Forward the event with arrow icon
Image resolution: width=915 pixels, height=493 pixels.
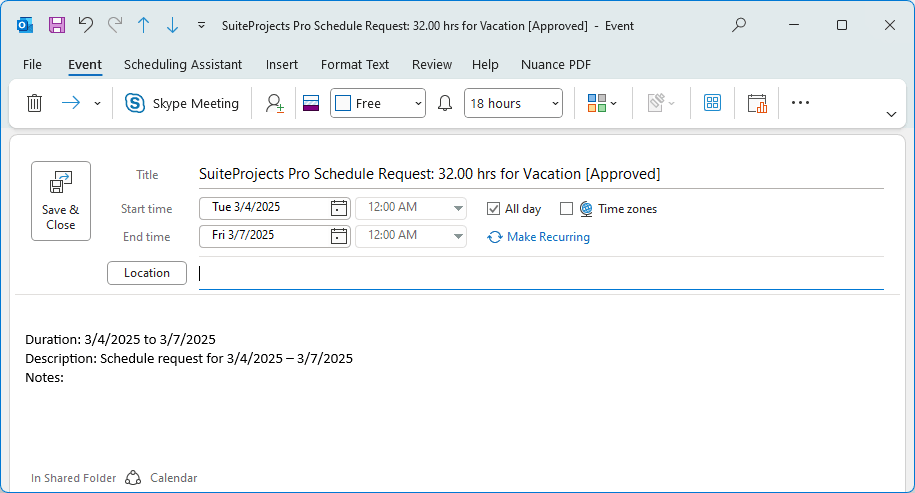tap(71, 103)
